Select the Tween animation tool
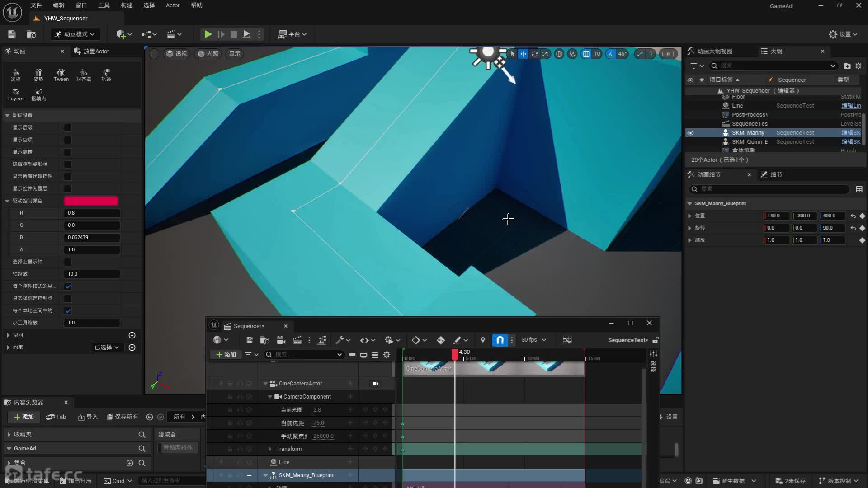This screenshot has height=488, width=868. (x=61, y=75)
